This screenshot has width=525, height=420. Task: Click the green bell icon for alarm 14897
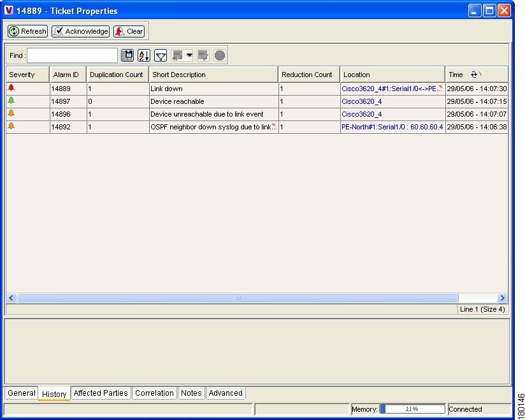pyautogui.click(x=11, y=101)
